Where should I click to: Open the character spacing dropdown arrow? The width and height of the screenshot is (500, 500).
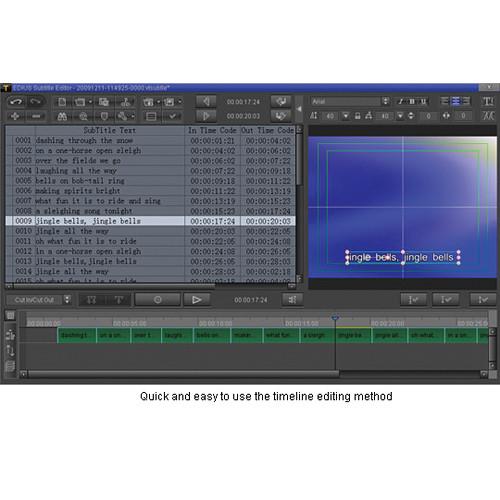(400, 116)
